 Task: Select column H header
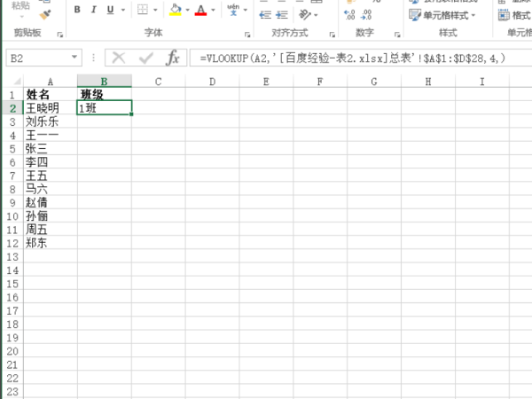click(x=428, y=82)
